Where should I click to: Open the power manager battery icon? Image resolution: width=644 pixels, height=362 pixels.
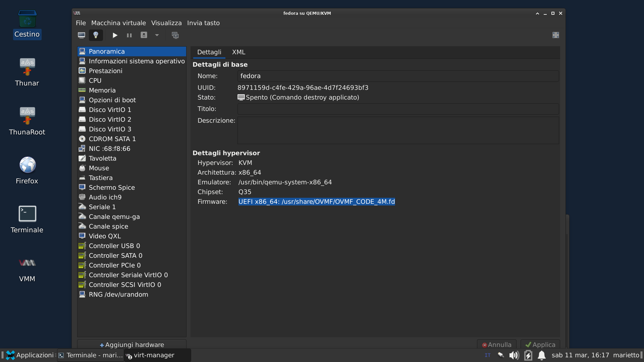point(528,355)
